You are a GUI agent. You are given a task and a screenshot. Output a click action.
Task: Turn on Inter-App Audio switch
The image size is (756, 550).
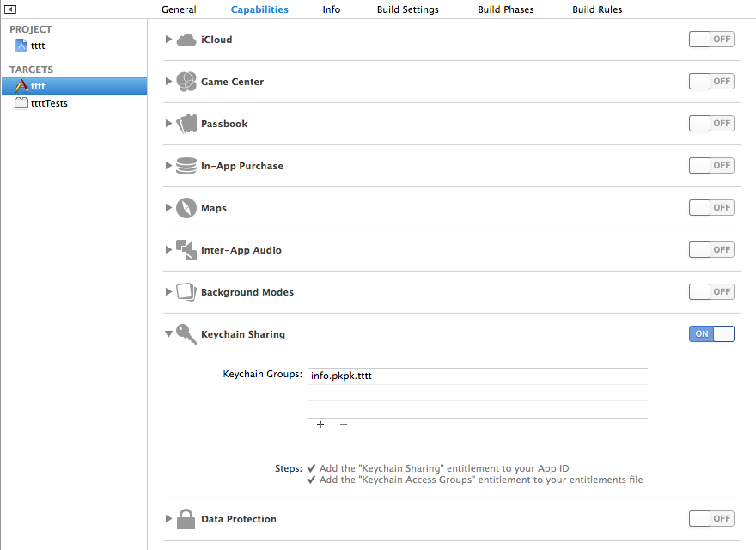(x=711, y=249)
